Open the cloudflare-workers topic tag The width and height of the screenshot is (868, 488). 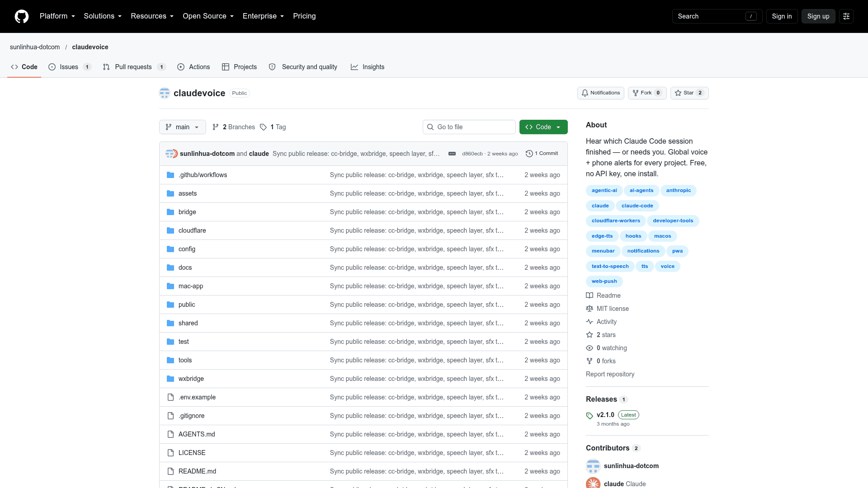pyautogui.click(x=616, y=221)
